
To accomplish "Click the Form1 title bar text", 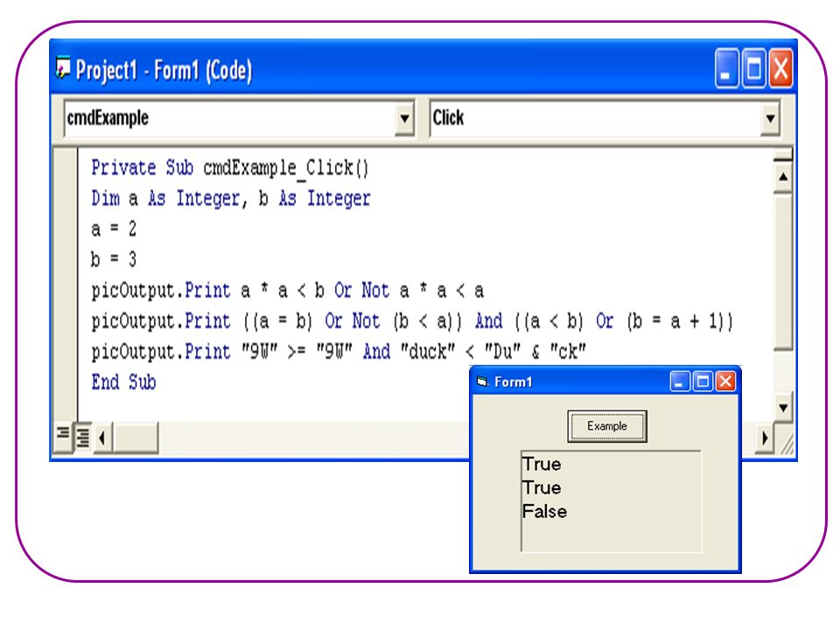I will tap(514, 382).
